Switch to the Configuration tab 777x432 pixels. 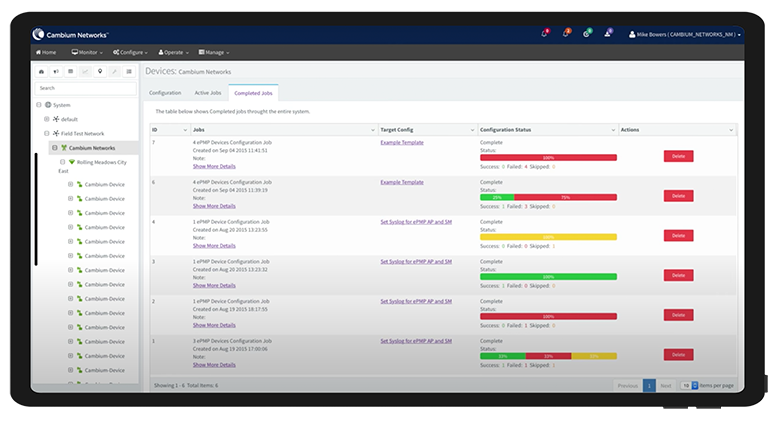tap(165, 93)
